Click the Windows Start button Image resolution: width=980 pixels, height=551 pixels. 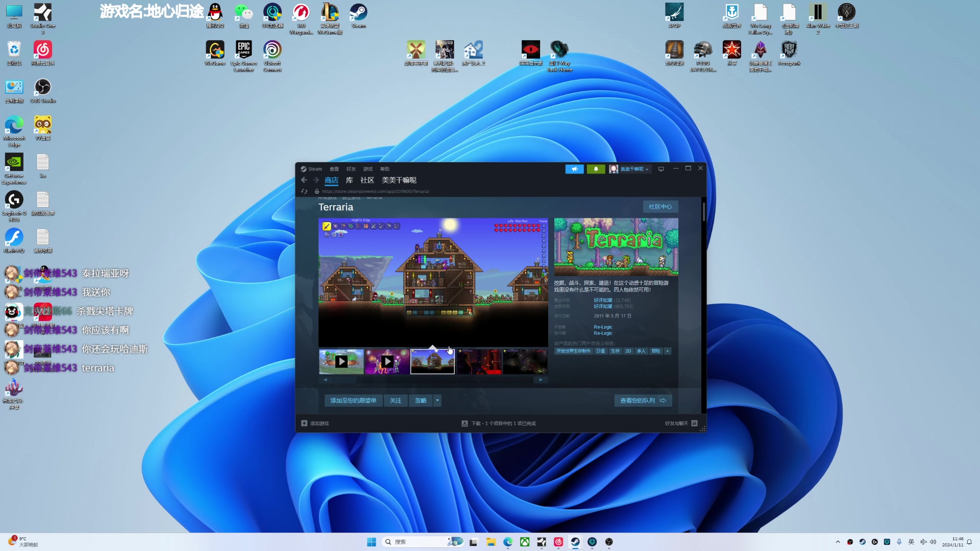(372, 542)
